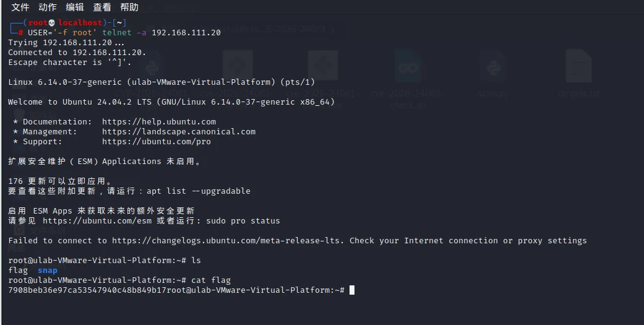Screen dimensions: 644x325
Task: Click the 'cat flag' command text
Action: 211,280
